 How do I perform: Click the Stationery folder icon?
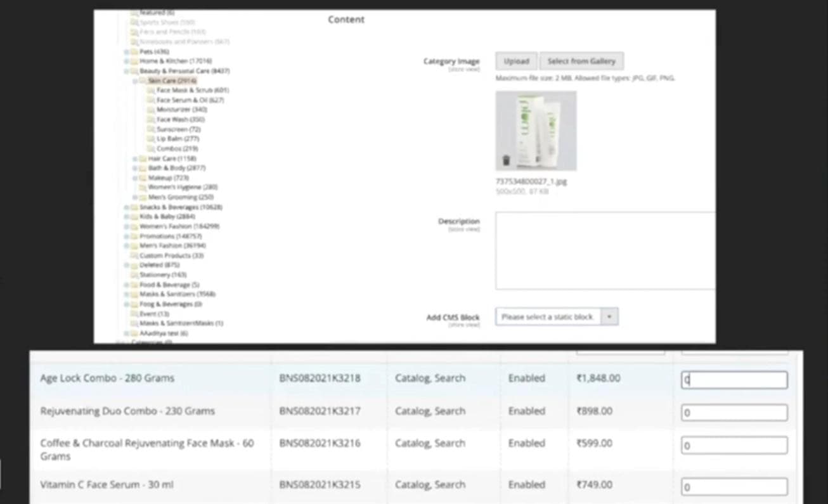point(133,275)
